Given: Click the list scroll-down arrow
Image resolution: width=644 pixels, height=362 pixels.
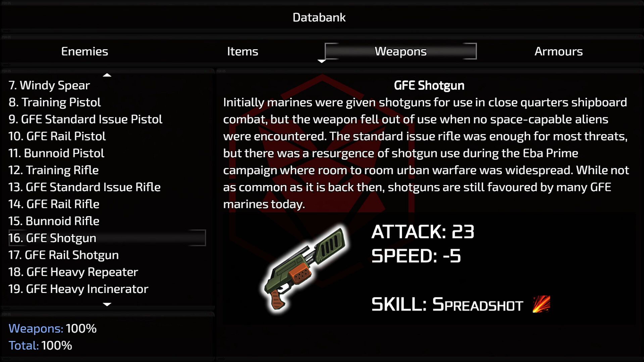Looking at the screenshot, I should click(107, 304).
